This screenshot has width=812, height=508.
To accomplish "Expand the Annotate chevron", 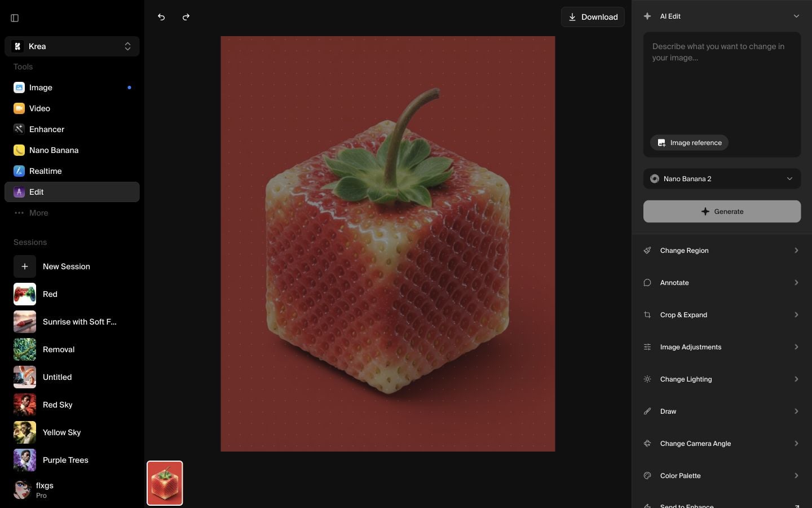I will point(796,283).
